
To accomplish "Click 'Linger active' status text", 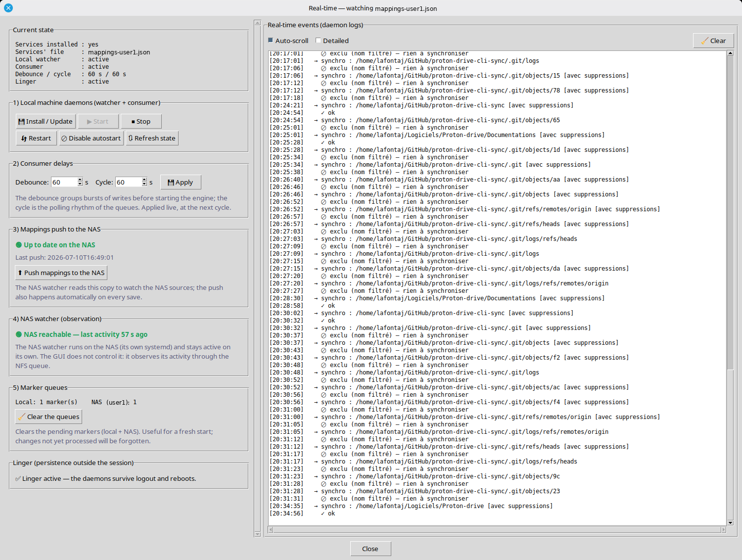I will (109, 478).
